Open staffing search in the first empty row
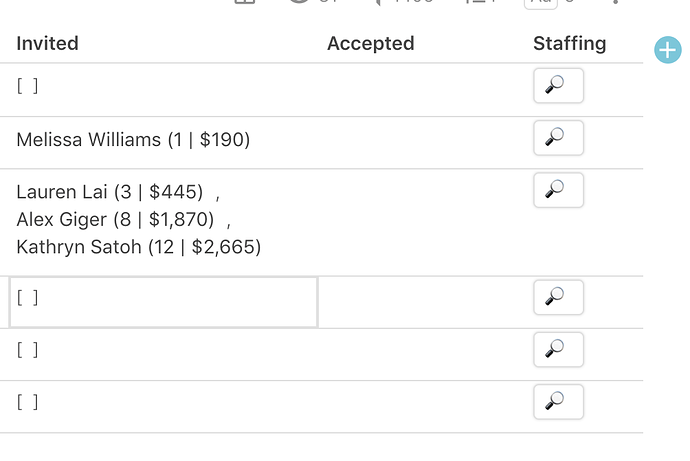The width and height of the screenshot is (690, 461). tap(558, 87)
